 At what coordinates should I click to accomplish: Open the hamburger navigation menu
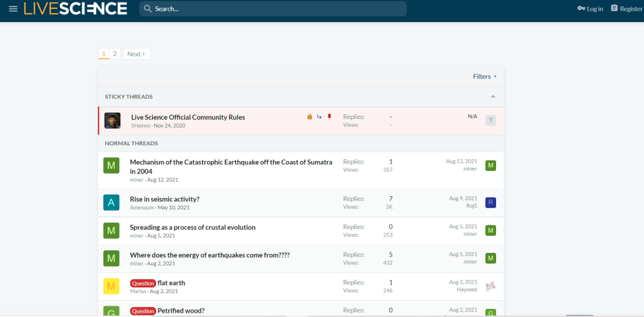13,9
